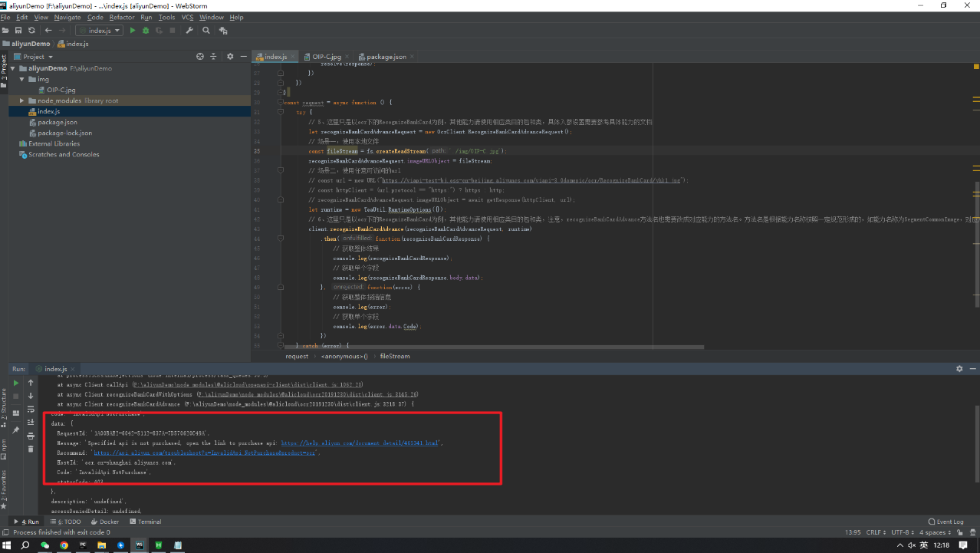Click the Synchronize refresh toolbar icon
This screenshot has height=553, width=980.
tap(31, 31)
